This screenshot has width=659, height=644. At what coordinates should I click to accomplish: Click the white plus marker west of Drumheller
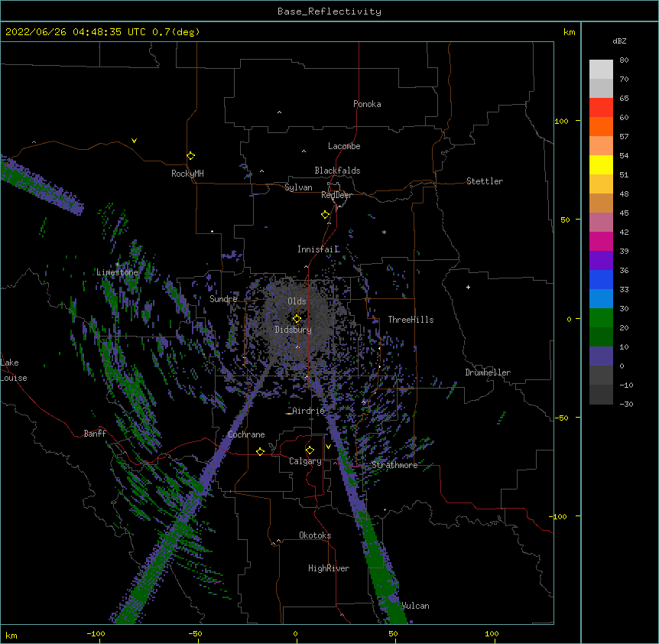pyautogui.click(x=468, y=287)
